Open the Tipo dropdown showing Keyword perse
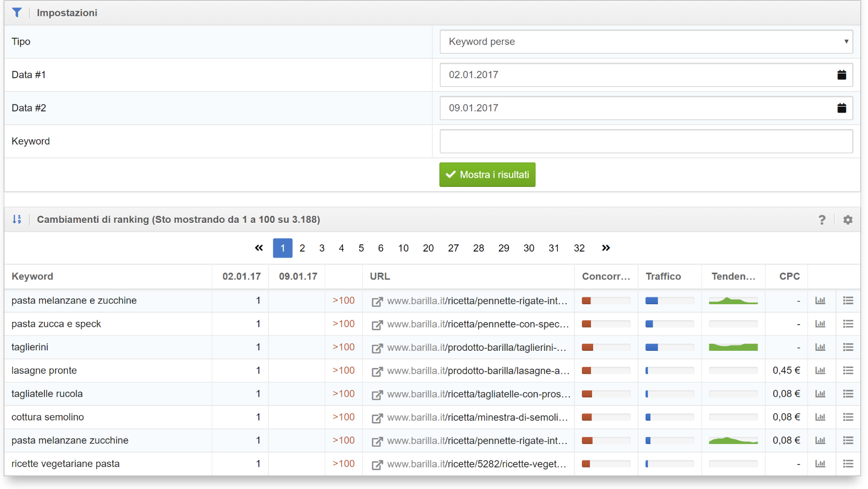This screenshot has width=868, height=489. coord(646,42)
